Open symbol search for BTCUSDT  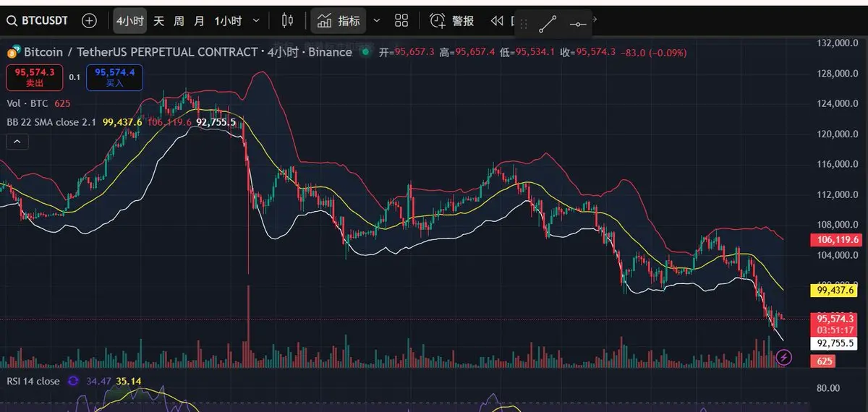(x=38, y=21)
